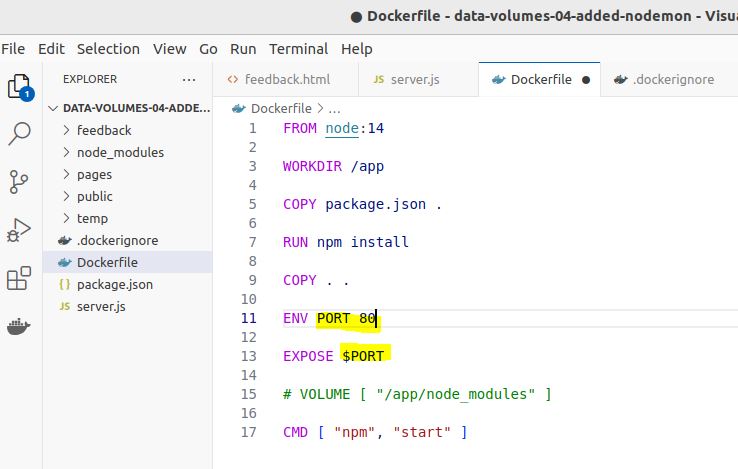Open the Extensions view icon

(19, 278)
